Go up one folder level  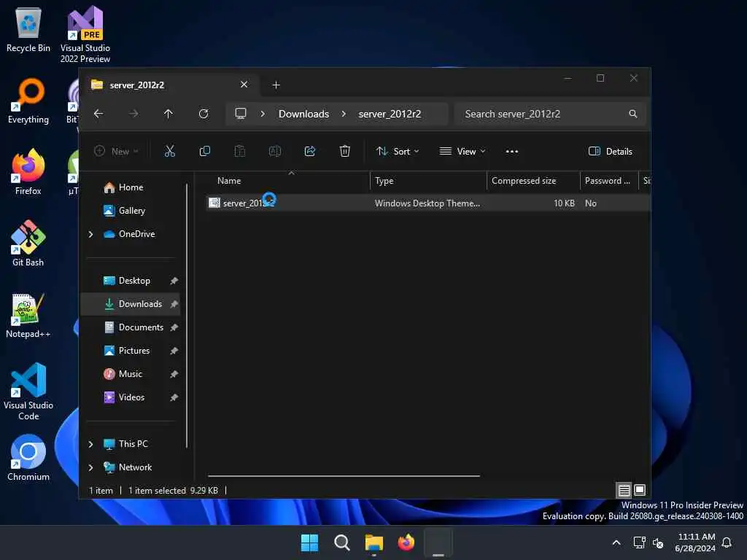point(169,114)
